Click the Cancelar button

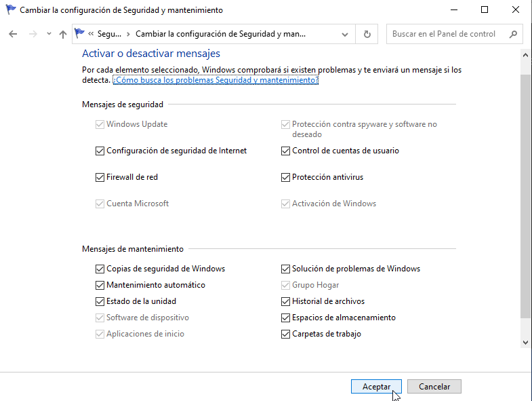[x=434, y=386]
